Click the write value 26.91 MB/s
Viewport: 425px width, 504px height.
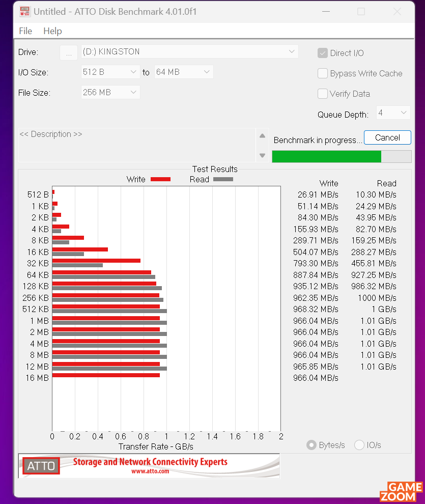[318, 195]
